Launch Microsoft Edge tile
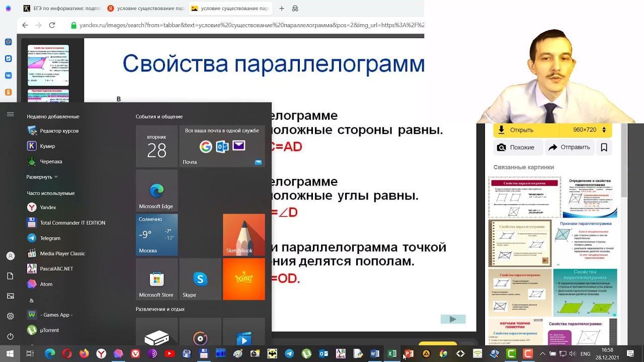 (x=157, y=191)
